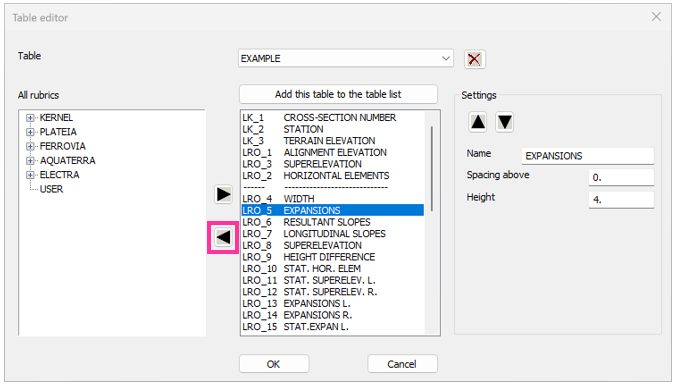The height and width of the screenshot is (385, 677).
Task: Select LRO_10 STAT. HOR. ELEM row
Action: 332,268
